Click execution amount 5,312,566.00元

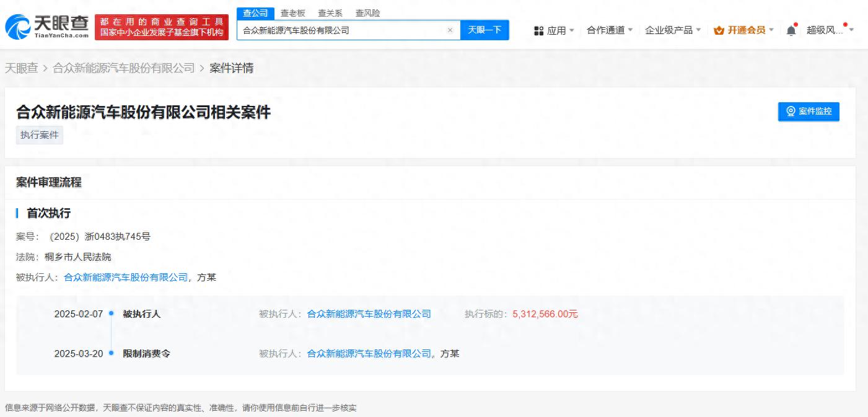coord(545,314)
